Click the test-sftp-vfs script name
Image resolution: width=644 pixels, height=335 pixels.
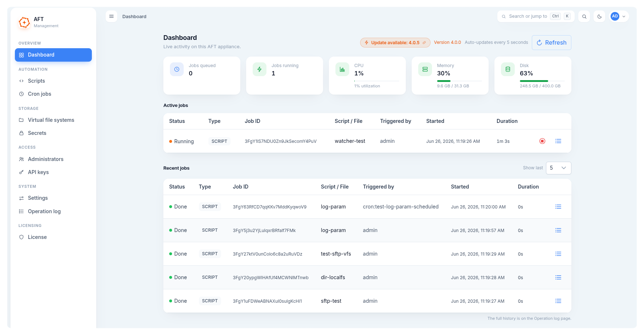click(336, 254)
